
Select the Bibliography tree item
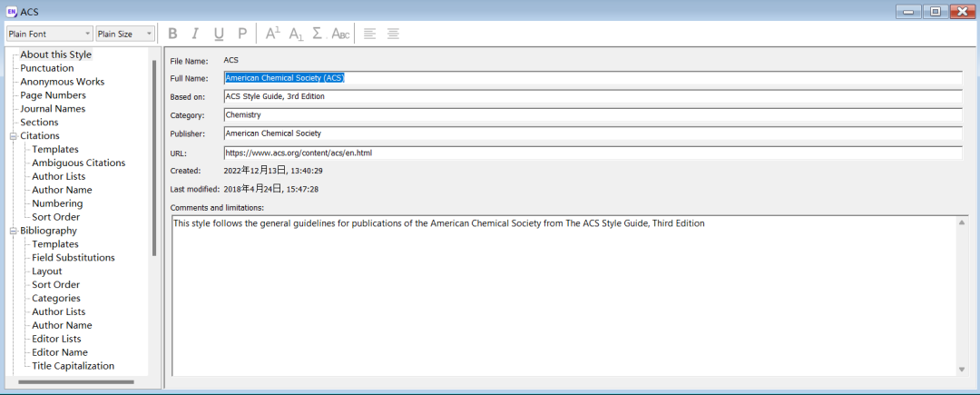click(49, 231)
